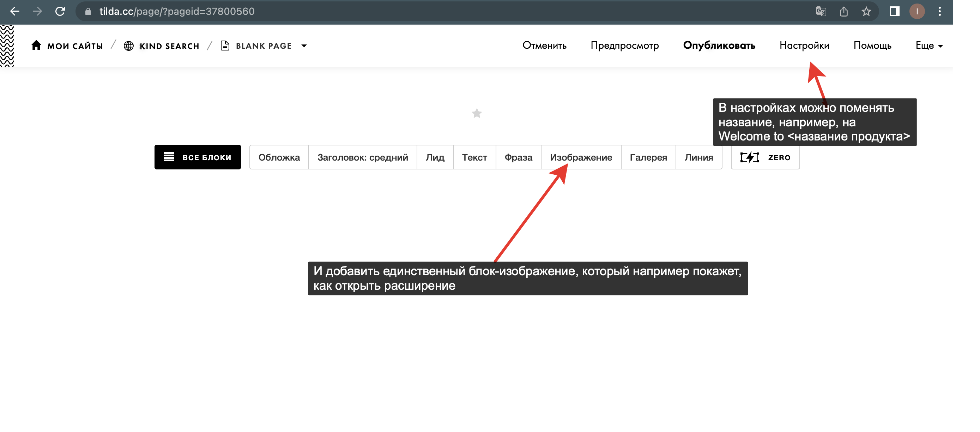The width and height of the screenshot is (980, 432).
Task: Reload the page with refresh icon
Action: point(60,11)
